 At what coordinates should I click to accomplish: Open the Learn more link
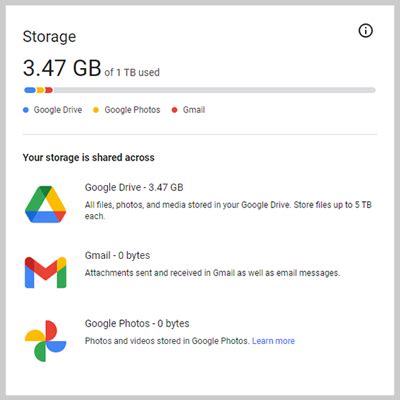[x=273, y=341]
